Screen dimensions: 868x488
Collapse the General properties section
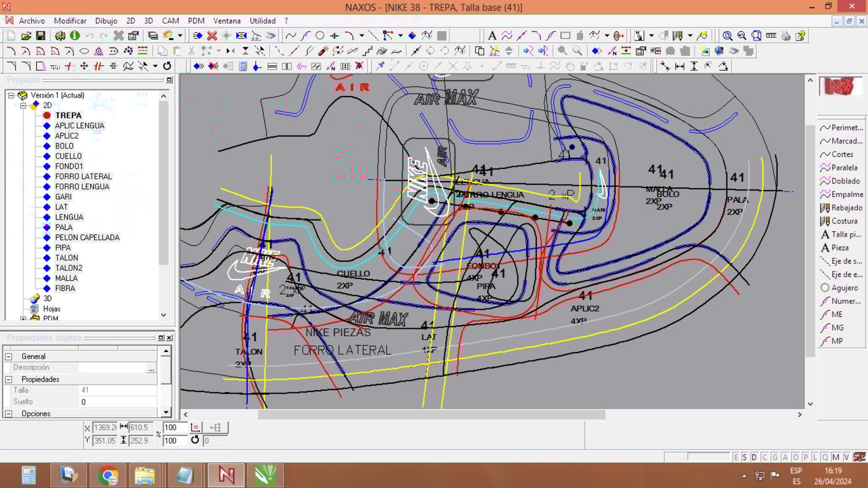coord(9,357)
